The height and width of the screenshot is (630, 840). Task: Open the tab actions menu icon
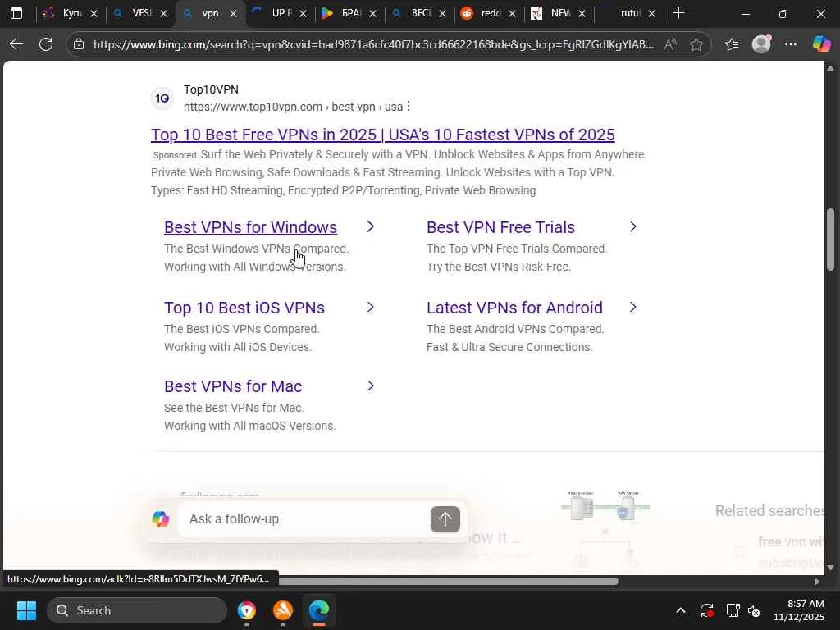tap(16, 13)
